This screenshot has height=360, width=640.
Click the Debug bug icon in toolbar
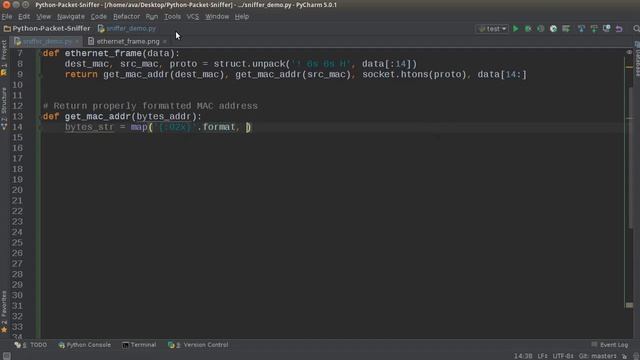point(528,29)
